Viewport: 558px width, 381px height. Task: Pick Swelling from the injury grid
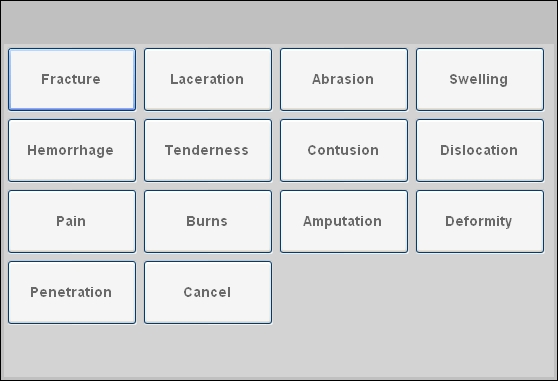tap(480, 79)
